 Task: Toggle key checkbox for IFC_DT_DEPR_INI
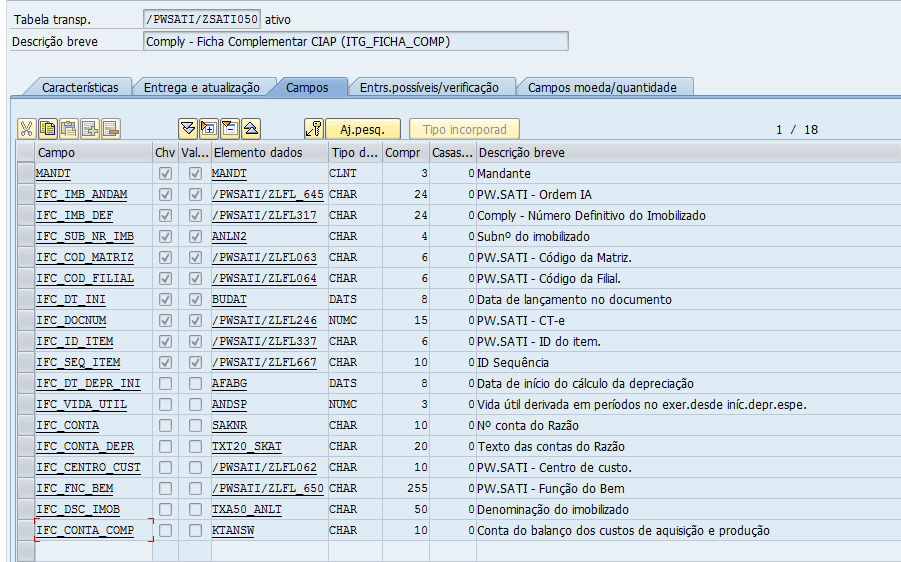click(x=166, y=384)
